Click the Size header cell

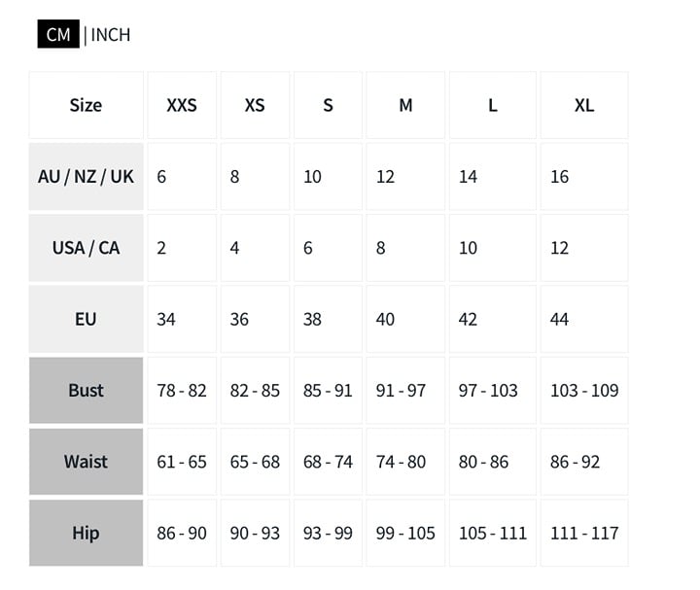[87, 105]
